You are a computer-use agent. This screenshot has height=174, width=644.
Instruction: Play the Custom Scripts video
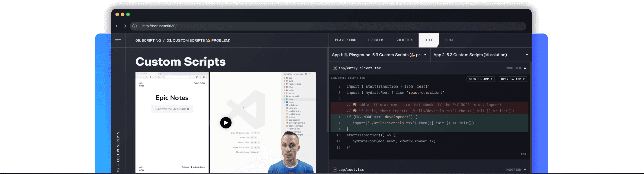tap(226, 123)
